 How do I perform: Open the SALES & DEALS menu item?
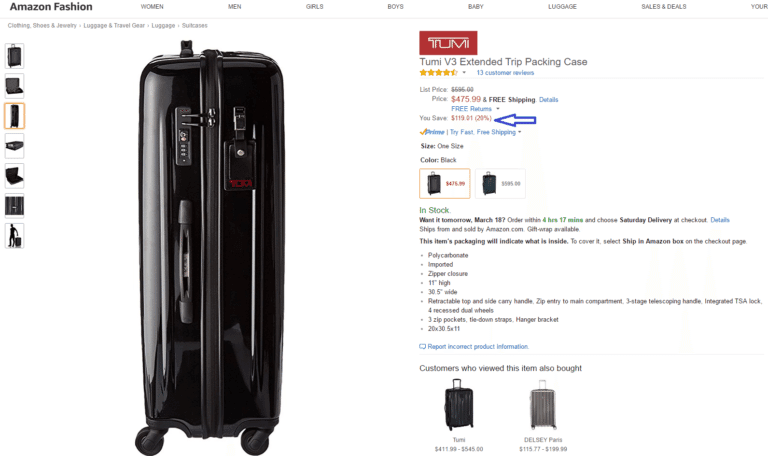coord(664,7)
